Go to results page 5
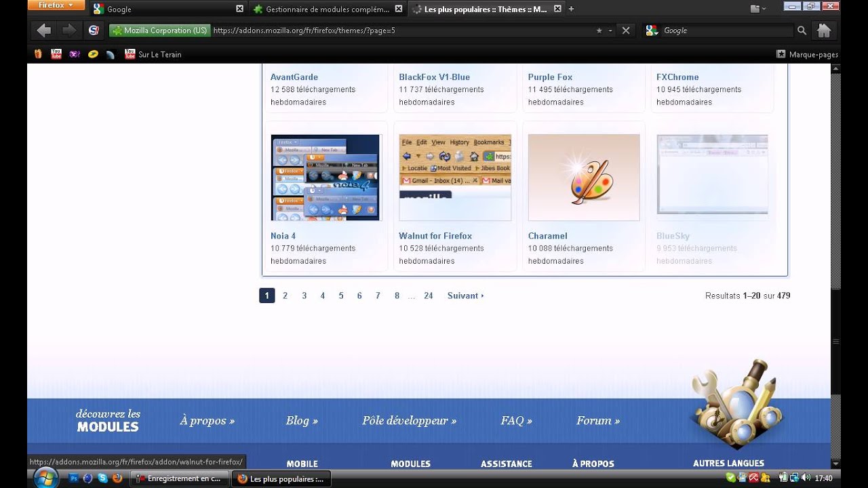 (341, 296)
